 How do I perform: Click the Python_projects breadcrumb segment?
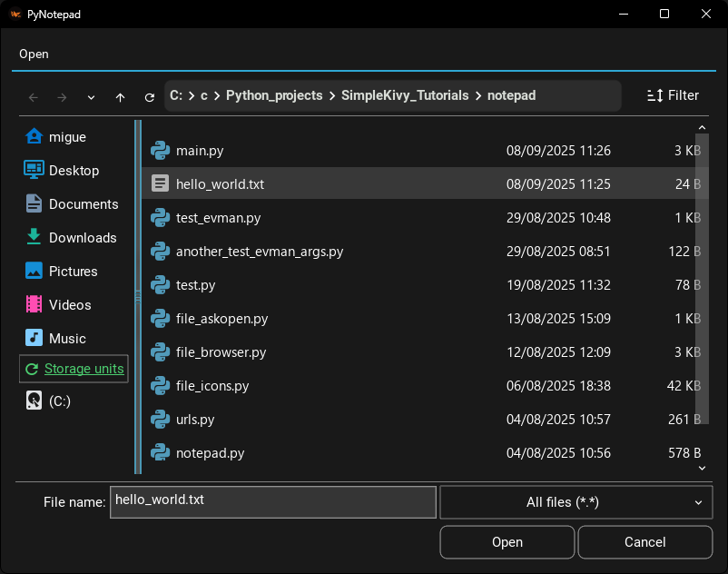point(274,95)
